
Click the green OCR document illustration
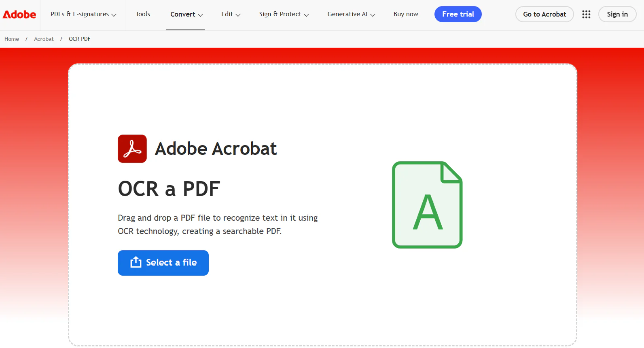click(427, 205)
